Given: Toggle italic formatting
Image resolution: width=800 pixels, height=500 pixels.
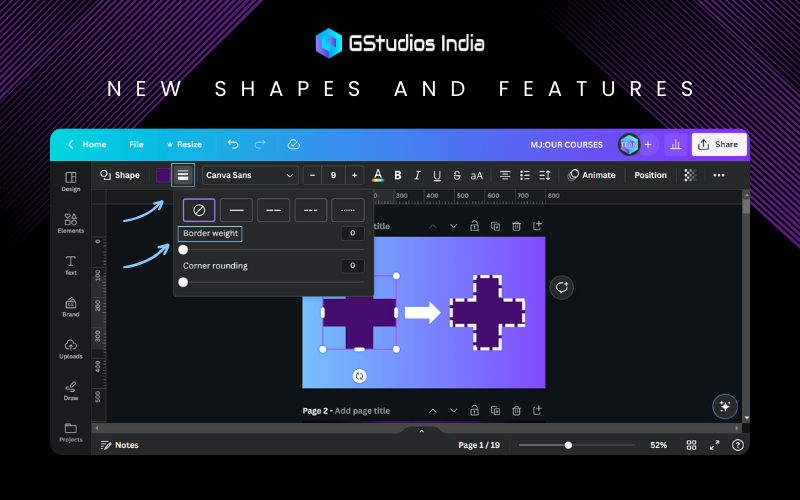Looking at the screenshot, I should (x=417, y=175).
